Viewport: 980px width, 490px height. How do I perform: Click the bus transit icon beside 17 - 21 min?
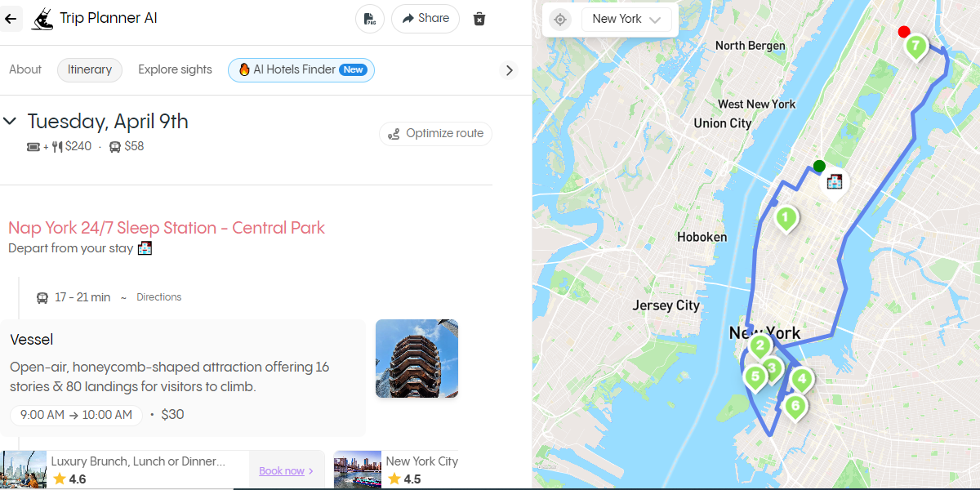(x=42, y=298)
